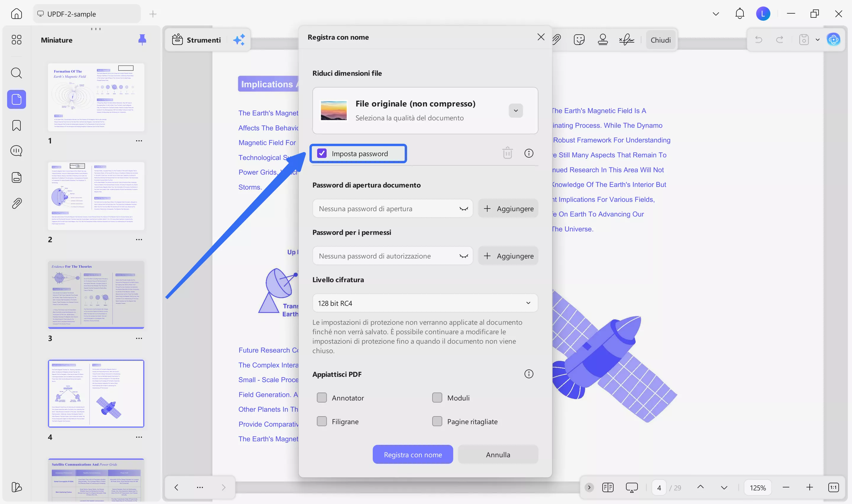Click the Registra con nome button

pyautogui.click(x=413, y=454)
